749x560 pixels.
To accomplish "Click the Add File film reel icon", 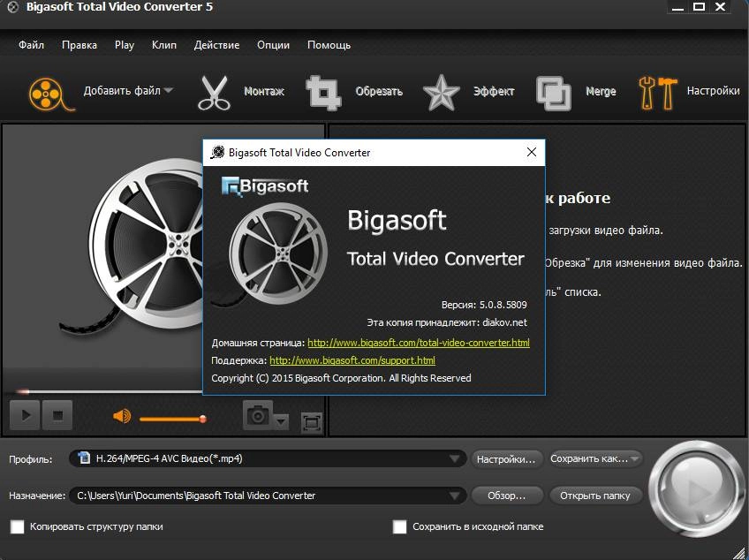I will pyautogui.click(x=51, y=95).
